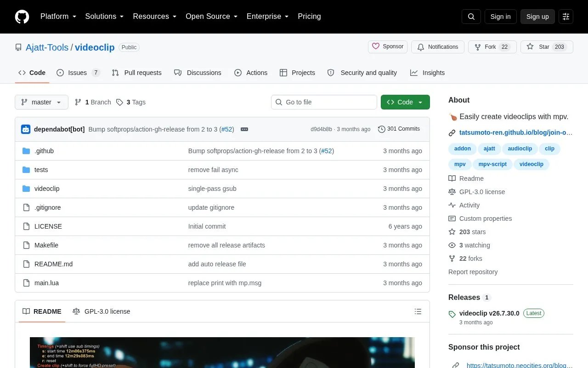Switch to the Issues tab

coord(78,73)
